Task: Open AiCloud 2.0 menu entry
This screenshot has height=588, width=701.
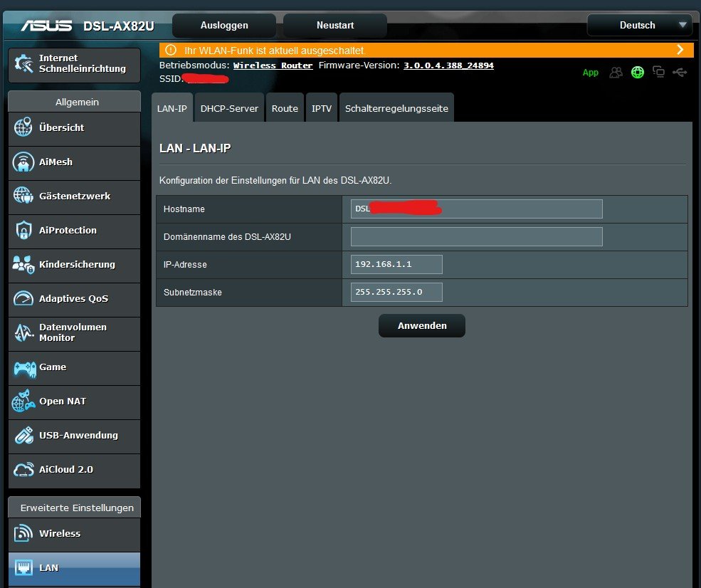Action: coord(74,470)
